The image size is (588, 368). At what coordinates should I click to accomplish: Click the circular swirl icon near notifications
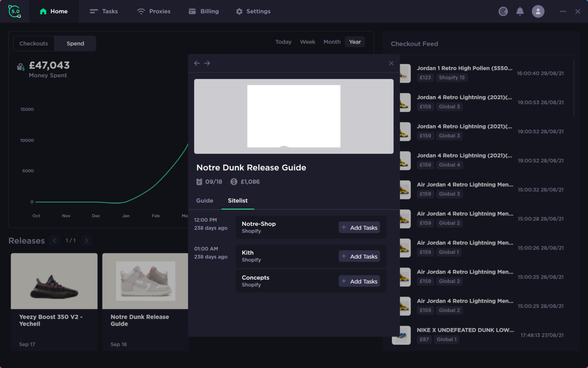[503, 11]
